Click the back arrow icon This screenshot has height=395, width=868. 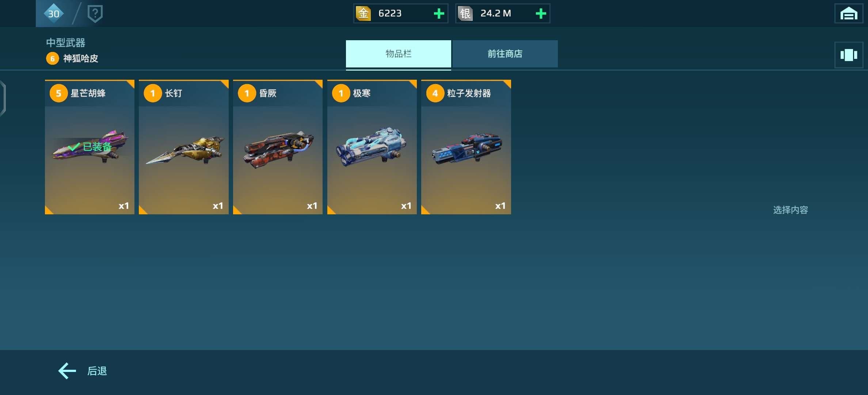67,371
